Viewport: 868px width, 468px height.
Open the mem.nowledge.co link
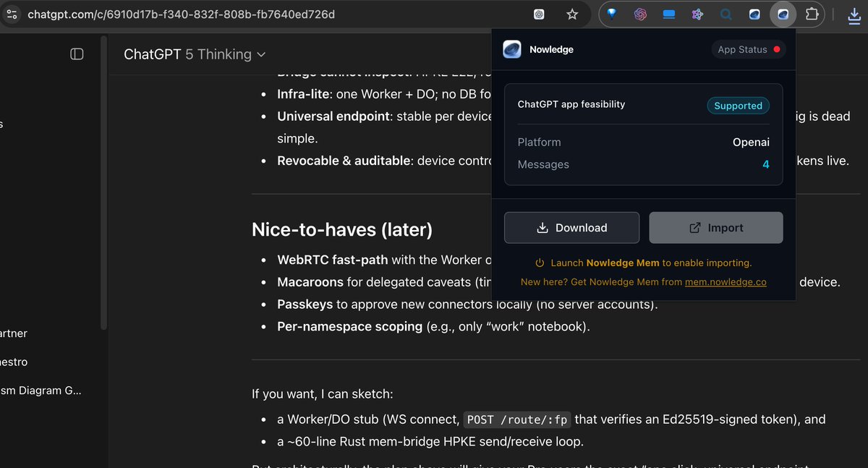726,282
